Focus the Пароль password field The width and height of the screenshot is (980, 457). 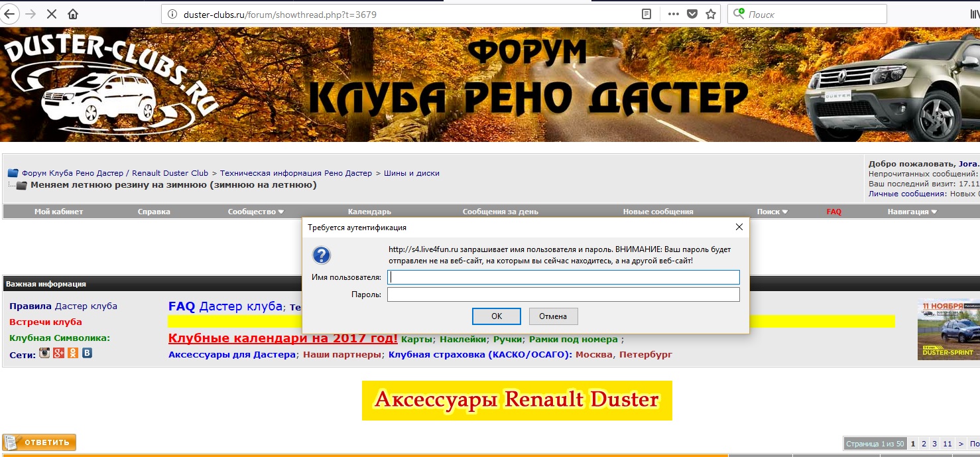563,294
